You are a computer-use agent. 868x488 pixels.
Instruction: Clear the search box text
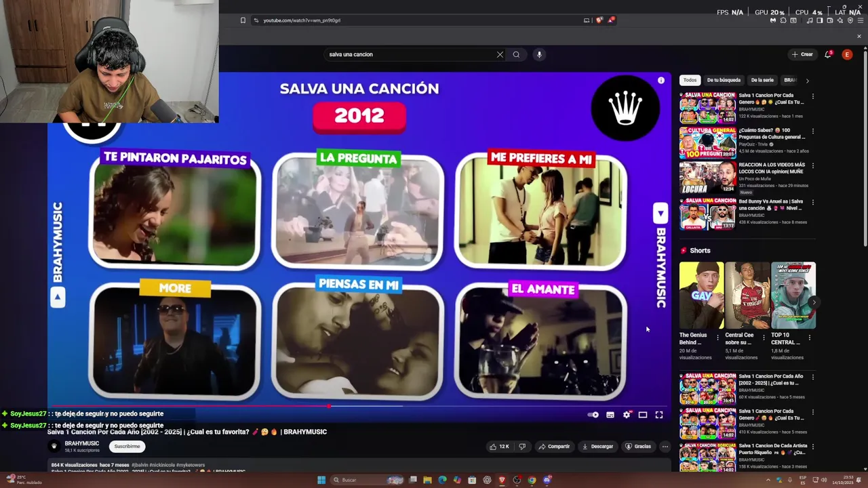(x=500, y=54)
